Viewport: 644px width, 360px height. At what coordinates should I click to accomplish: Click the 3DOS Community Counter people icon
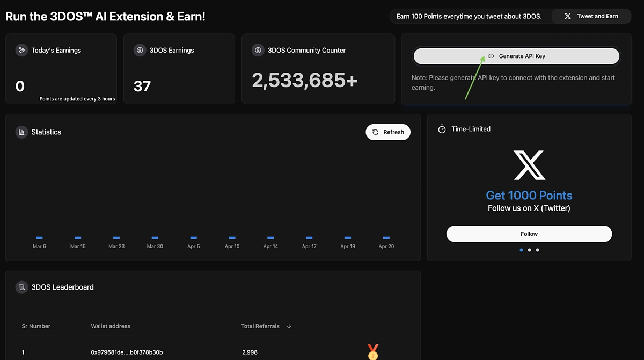pos(258,49)
